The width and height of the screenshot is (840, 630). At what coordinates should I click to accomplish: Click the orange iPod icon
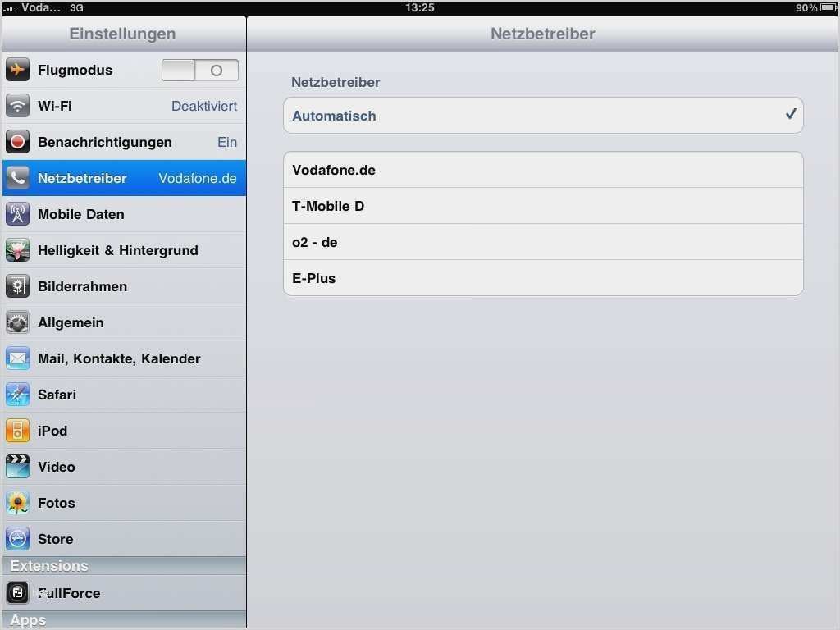click(x=18, y=431)
